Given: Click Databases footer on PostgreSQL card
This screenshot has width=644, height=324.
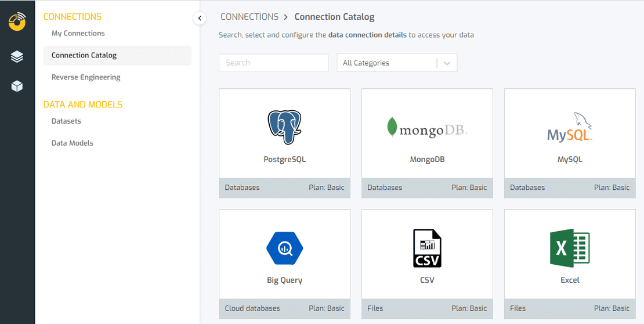Looking at the screenshot, I should point(243,188).
